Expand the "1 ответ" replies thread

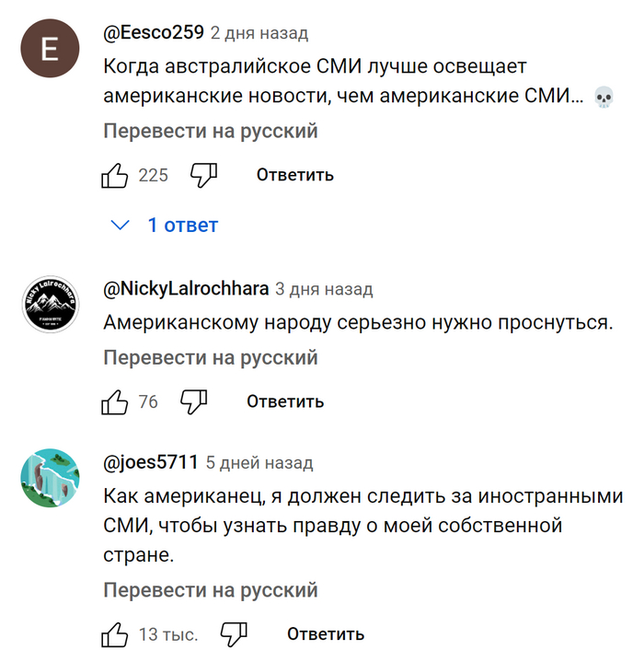182,225
